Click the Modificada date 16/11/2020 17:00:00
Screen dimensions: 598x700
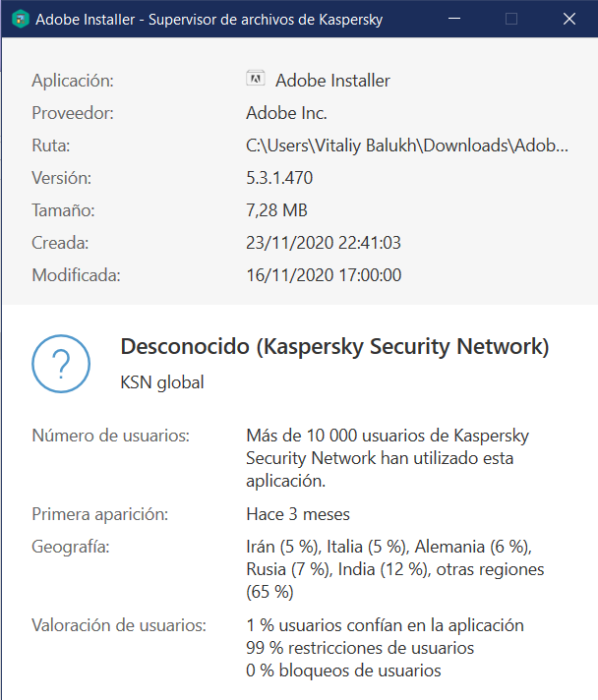[x=323, y=275]
